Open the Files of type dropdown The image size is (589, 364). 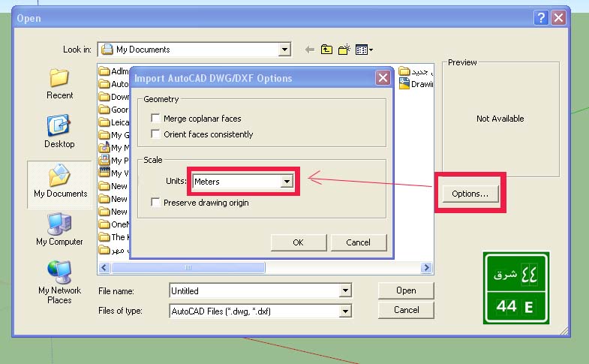pos(345,310)
